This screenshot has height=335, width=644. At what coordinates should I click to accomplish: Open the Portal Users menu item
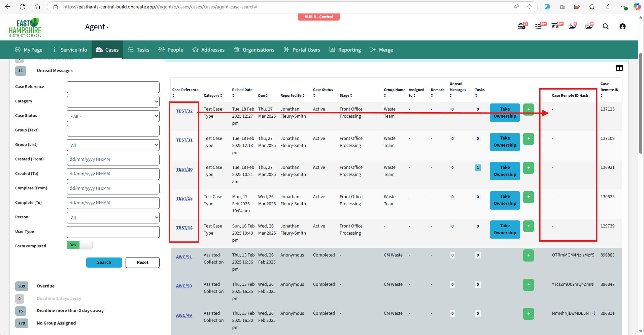302,50
